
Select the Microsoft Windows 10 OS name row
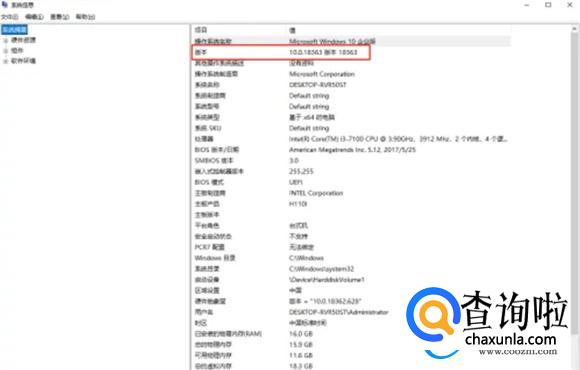[351, 41]
